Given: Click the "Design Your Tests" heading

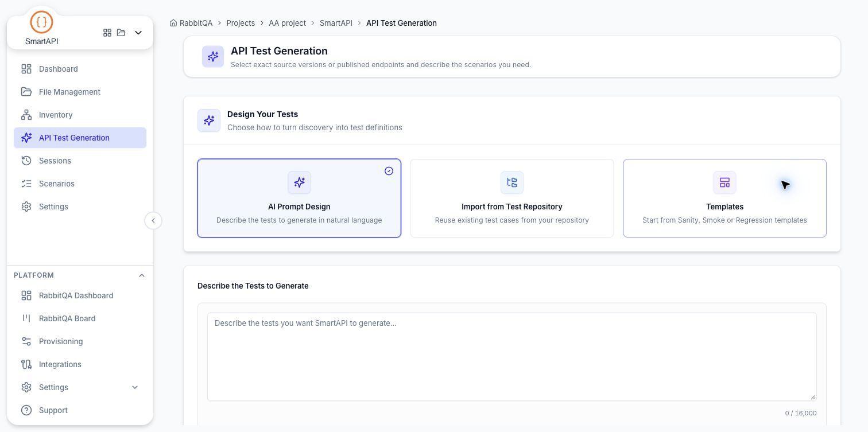Looking at the screenshot, I should click(x=262, y=114).
